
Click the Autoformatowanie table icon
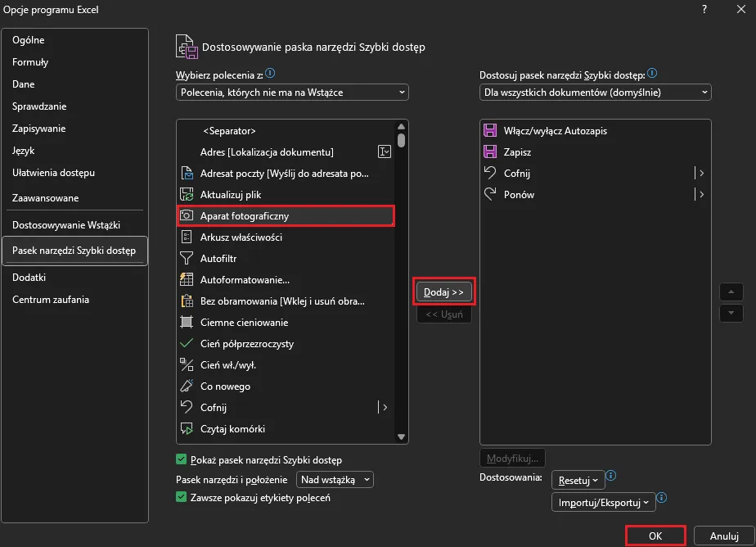(186, 280)
